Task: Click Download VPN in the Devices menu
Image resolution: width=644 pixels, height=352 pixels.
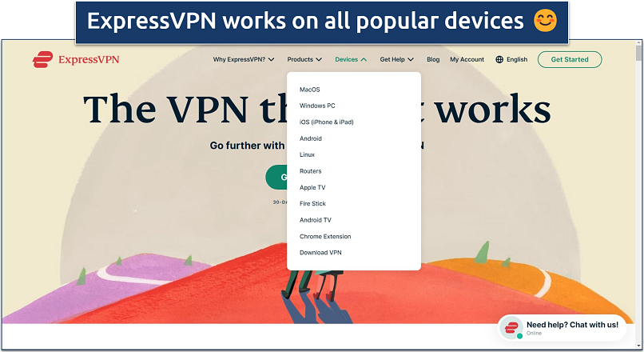Action: coord(320,253)
